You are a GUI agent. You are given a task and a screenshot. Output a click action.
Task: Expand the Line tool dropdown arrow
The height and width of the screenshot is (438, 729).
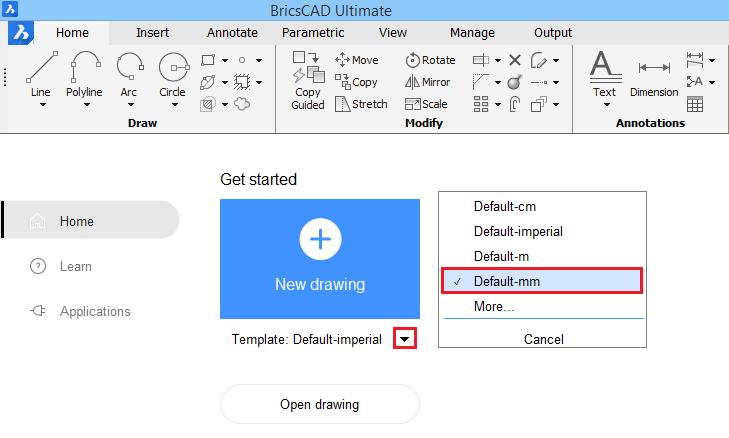pyautogui.click(x=43, y=105)
